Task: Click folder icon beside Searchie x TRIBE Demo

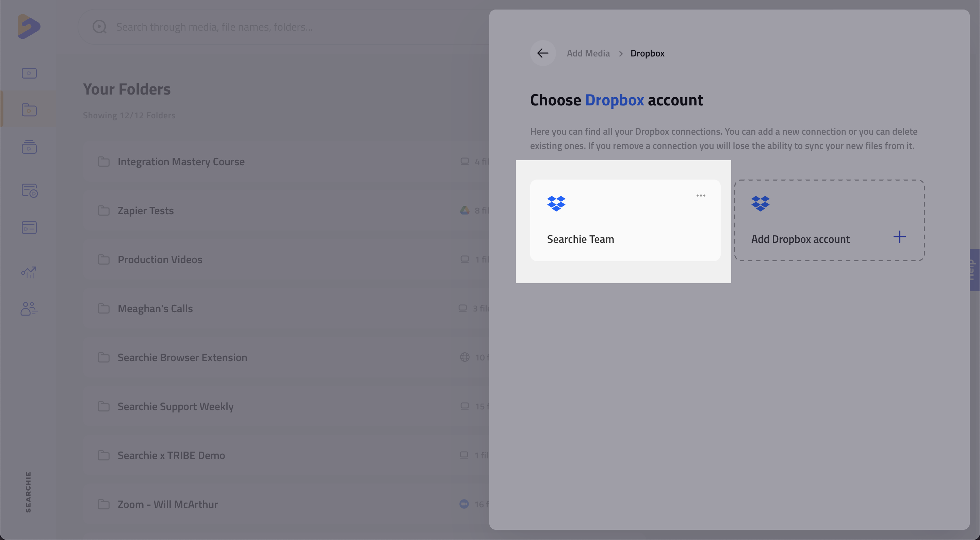Action: tap(103, 455)
